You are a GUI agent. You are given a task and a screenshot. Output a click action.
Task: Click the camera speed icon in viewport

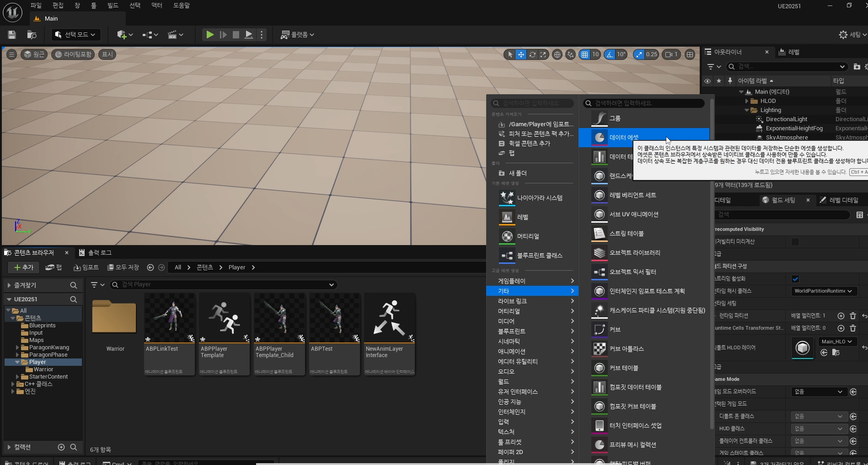[671, 54]
